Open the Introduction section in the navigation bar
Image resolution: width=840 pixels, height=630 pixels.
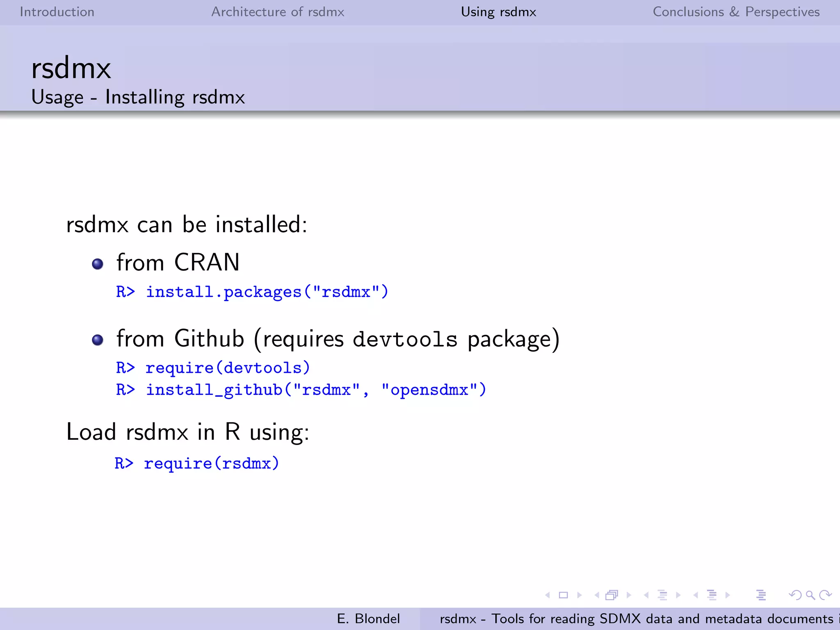57,12
